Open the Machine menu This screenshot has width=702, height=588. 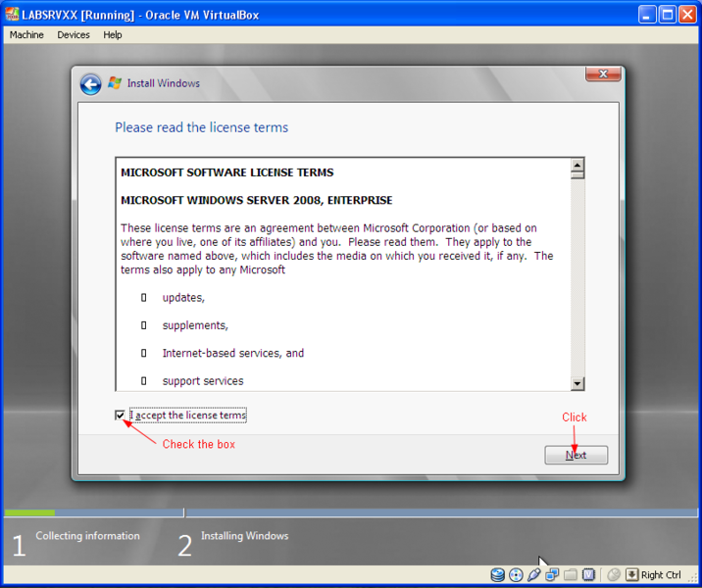pyautogui.click(x=26, y=35)
